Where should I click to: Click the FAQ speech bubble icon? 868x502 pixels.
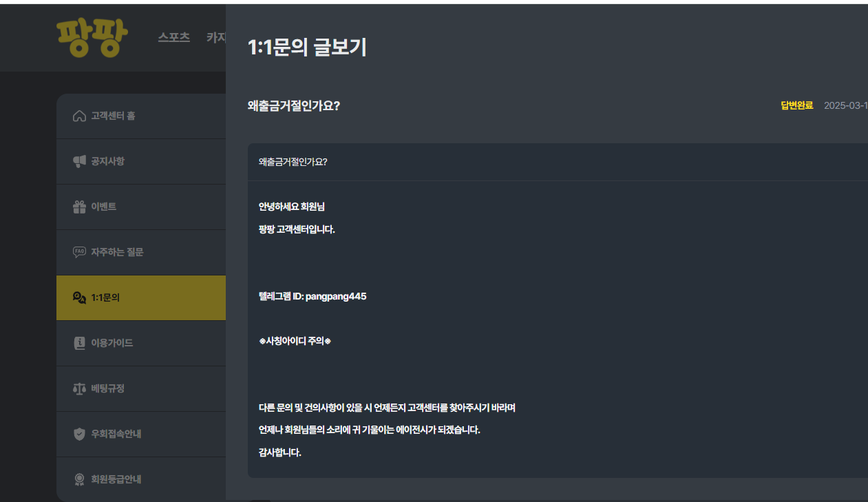tap(79, 252)
